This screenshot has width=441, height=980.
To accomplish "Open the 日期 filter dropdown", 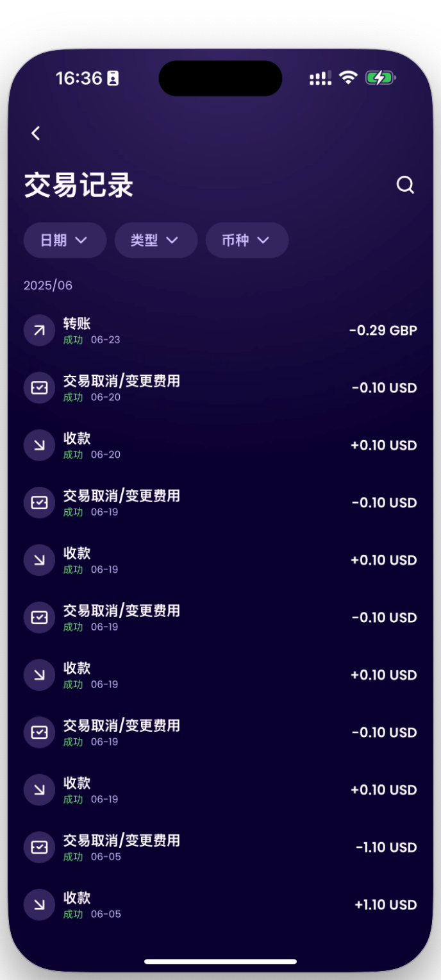I will 65,241.
